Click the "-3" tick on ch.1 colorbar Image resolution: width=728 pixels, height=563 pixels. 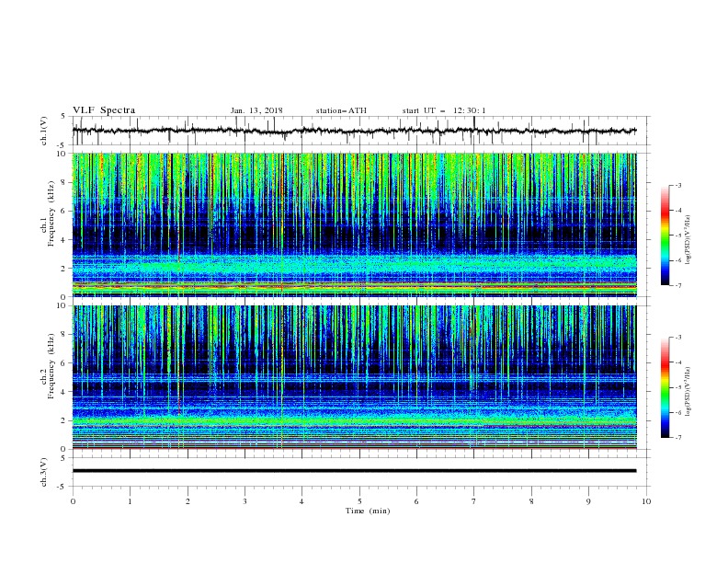click(677, 185)
